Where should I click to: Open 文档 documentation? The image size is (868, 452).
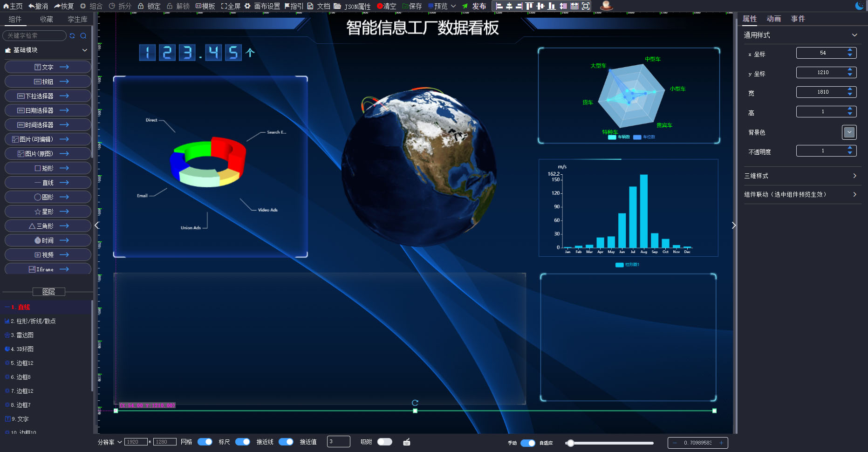(x=319, y=6)
